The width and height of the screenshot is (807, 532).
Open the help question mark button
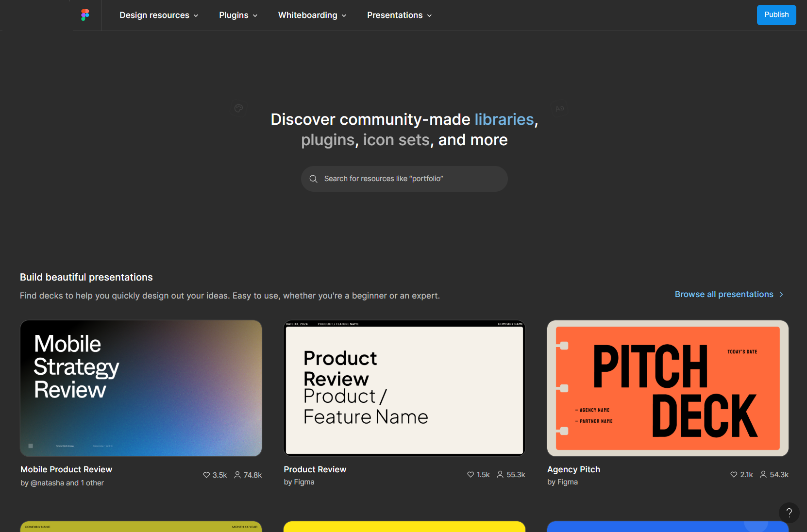point(789,513)
